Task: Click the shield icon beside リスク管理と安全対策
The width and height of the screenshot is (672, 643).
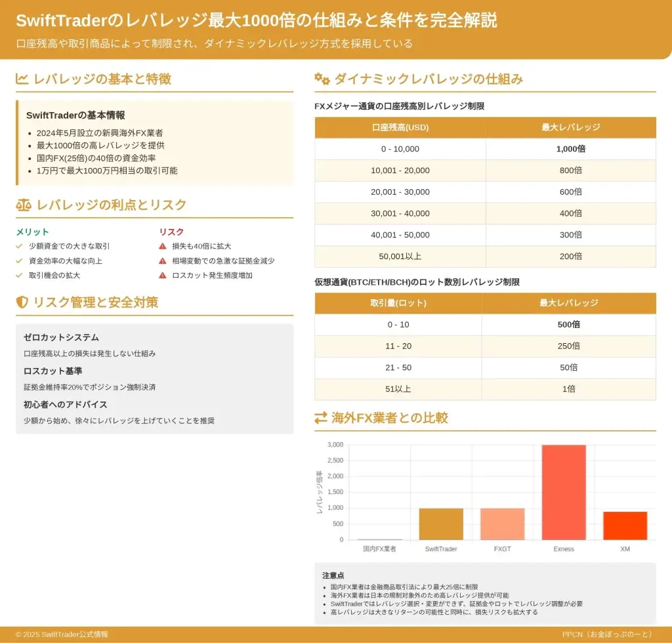Action: tap(22, 302)
